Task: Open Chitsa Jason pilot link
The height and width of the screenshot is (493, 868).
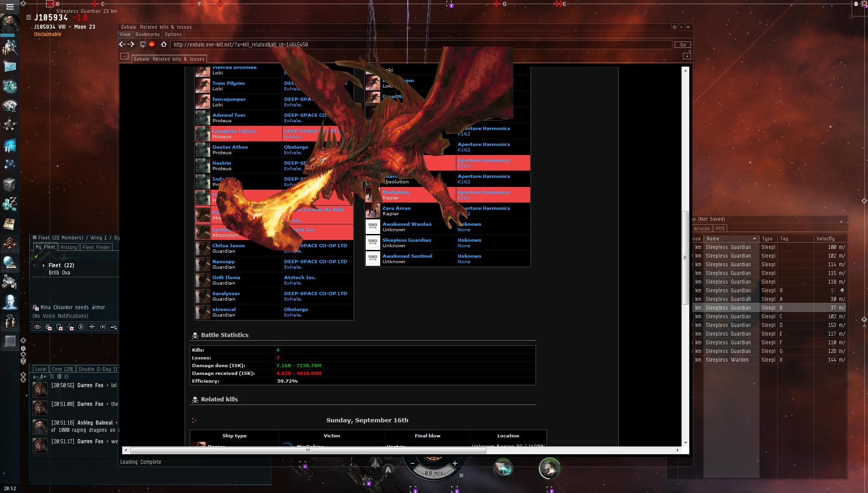Action: [228, 245]
